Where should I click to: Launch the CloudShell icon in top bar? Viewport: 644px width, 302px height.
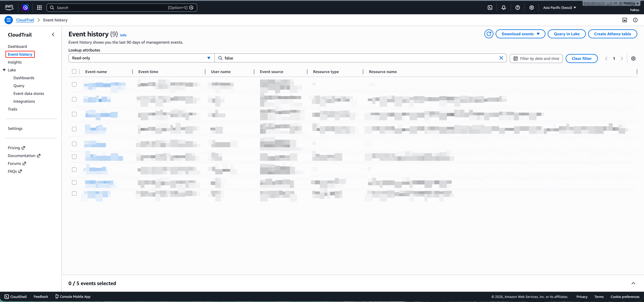coord(490,8)
